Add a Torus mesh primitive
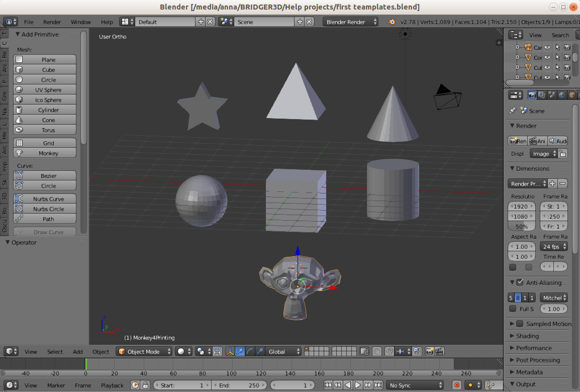The height and width of the screenshot is (392, 580). (x=45, y=130)
